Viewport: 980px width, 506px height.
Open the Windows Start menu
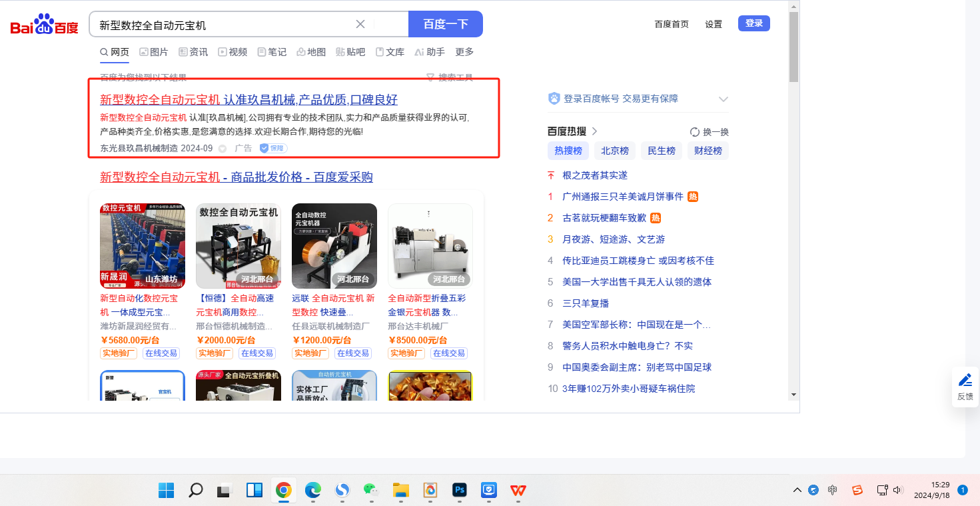click(166, 491)
